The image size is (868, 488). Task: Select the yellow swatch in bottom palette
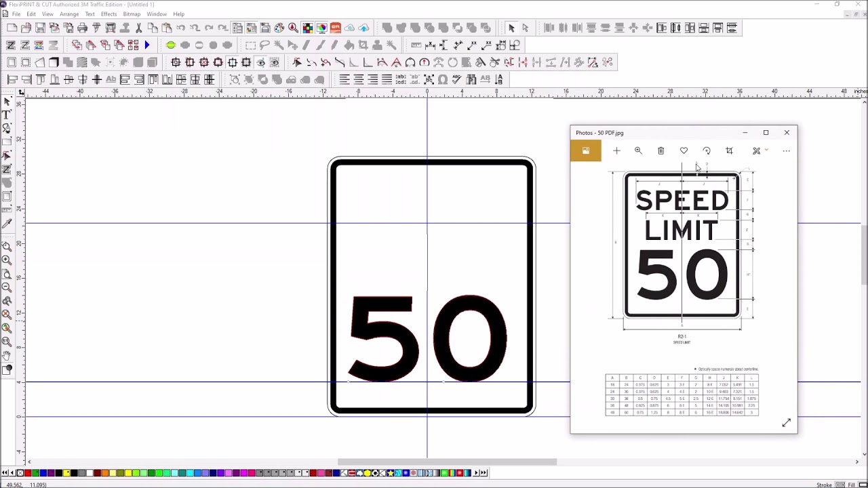66,472
